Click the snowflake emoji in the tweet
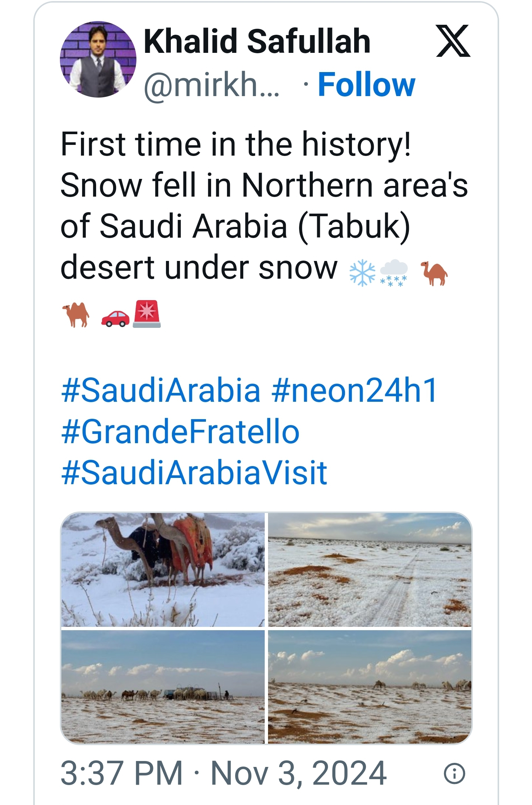Screen dimensions: 532x805 362,273
